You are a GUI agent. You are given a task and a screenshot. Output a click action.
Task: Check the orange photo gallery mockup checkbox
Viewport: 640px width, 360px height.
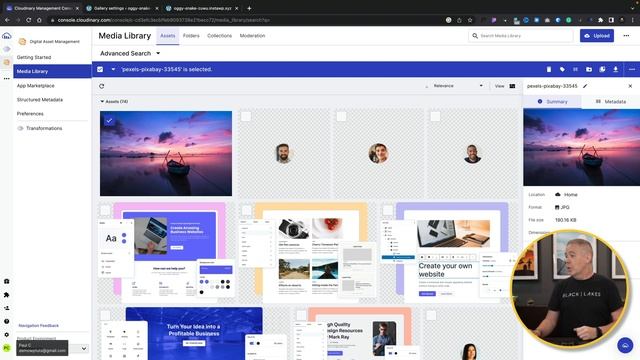coord(246,210)
